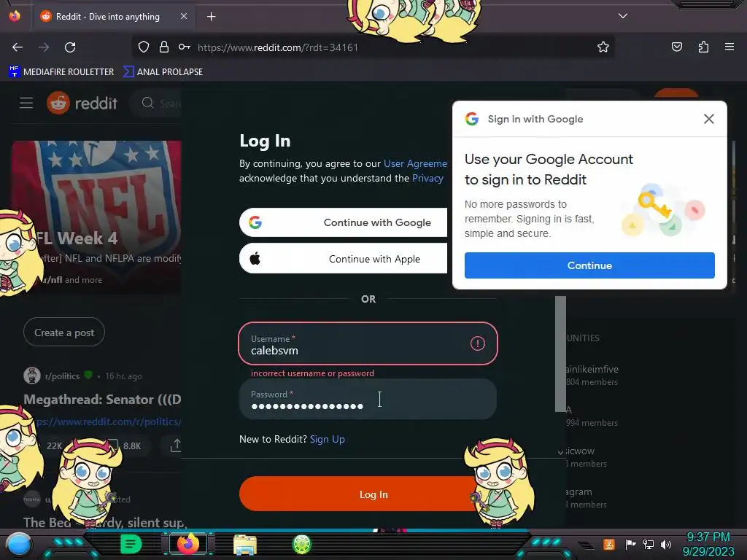
Task: Expand the list all tabs chevron
Action: 623,16
